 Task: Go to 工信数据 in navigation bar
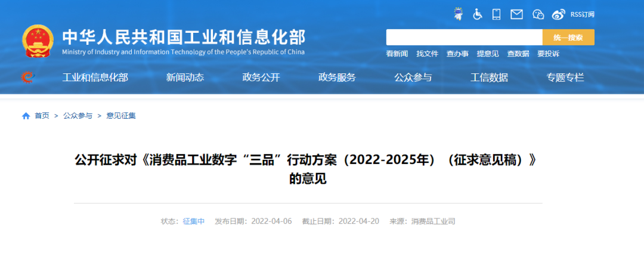pos(489,77)
